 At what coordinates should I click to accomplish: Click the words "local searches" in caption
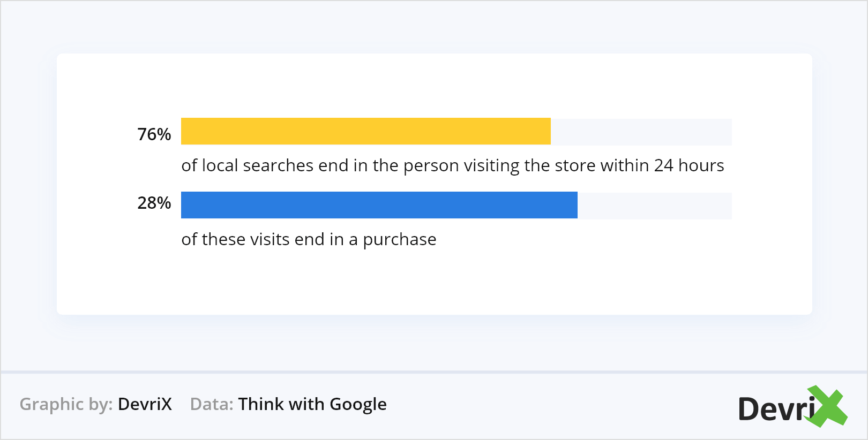[258, 165]
